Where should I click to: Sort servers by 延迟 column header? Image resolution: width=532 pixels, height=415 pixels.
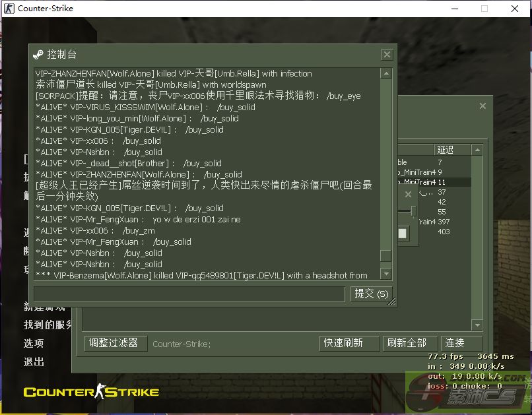click(x=452, y=150)
